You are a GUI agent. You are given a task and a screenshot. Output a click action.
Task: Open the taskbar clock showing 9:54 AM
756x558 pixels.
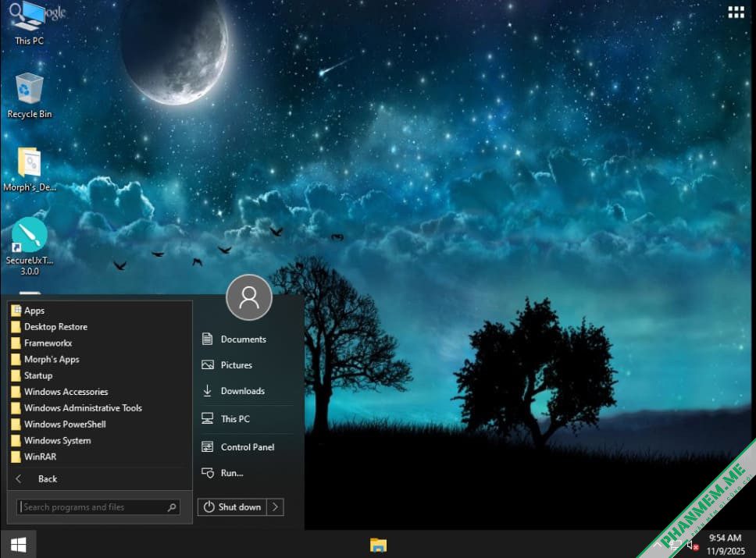tap(726, 544)
